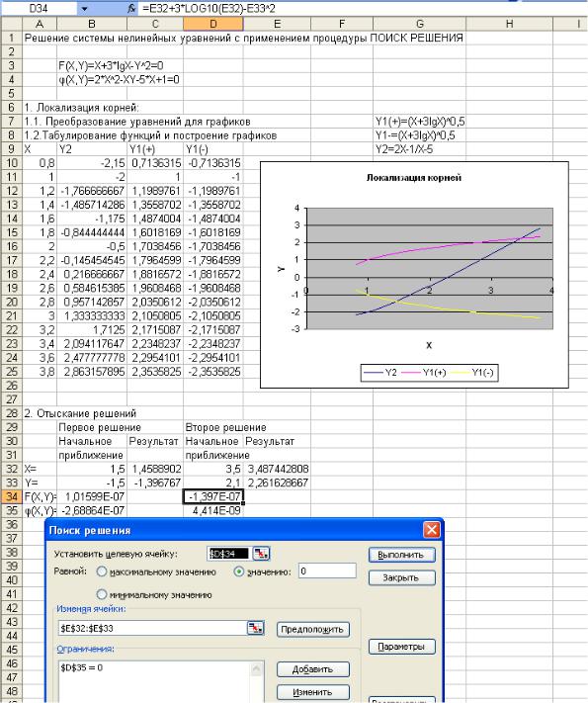Click the constraints list scrollbar up arrow
The width and height of the screenshot is (588, 703).
257,669
